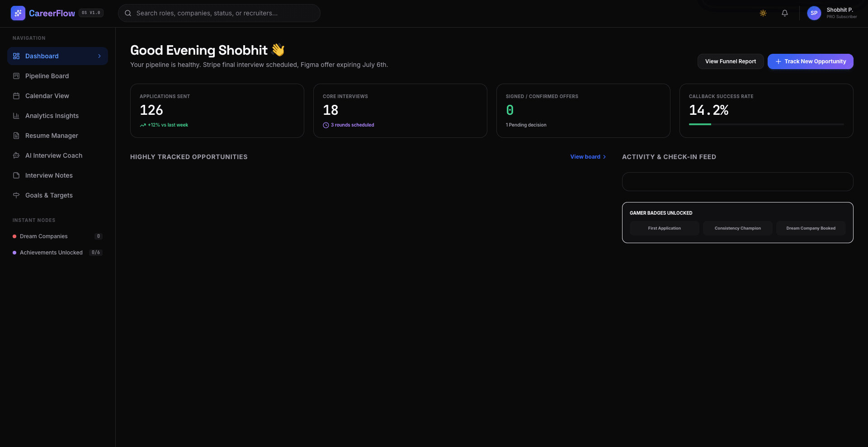Click the clock icon by rounds scheduled
Viewport: 868px width, 447px height.
326,125
